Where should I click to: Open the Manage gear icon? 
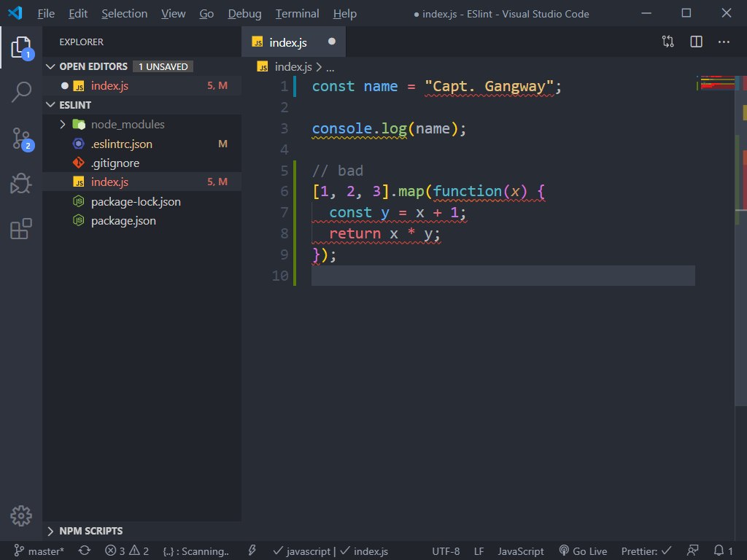pyautogui.click(x=21, y=516)
